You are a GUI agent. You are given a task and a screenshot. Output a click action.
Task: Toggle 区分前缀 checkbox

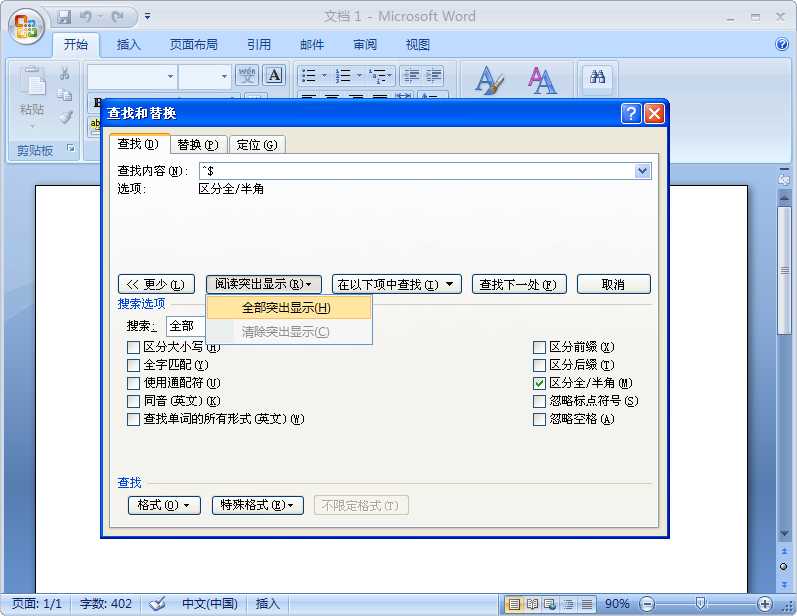(539, 347)
